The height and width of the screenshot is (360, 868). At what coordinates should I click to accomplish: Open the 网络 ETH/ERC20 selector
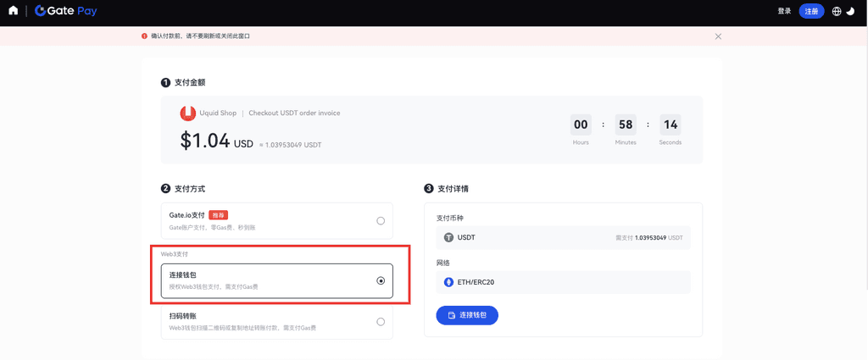coord(563,282)
